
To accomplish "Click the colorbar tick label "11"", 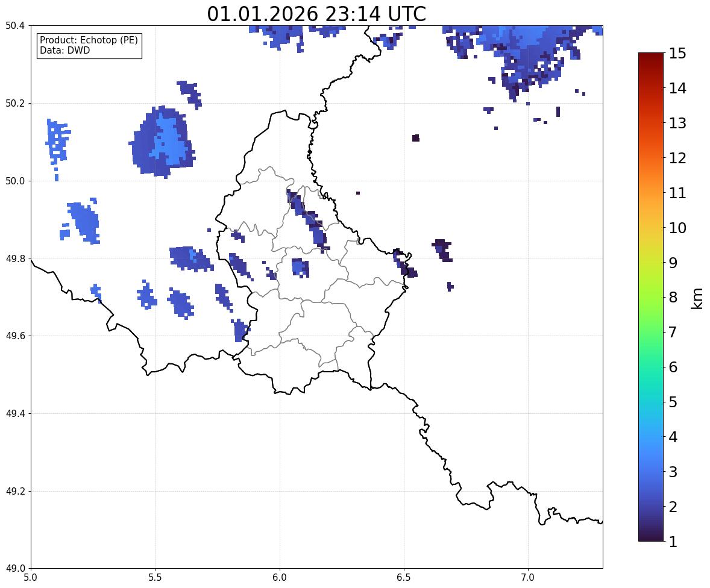I will point(677,193).
